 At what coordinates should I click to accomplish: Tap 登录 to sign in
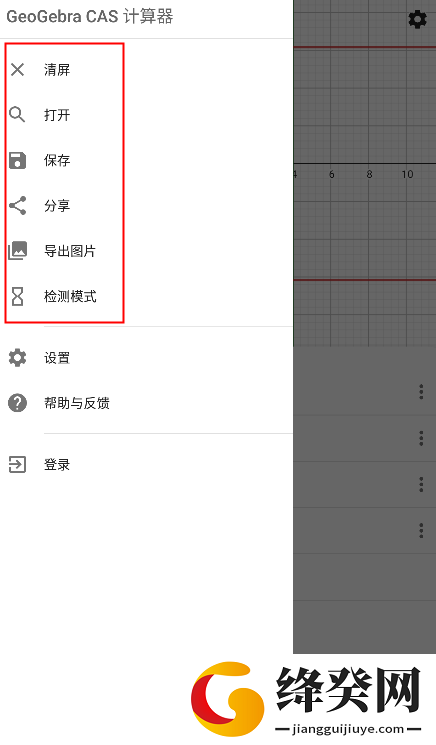(x=57, y=465)
